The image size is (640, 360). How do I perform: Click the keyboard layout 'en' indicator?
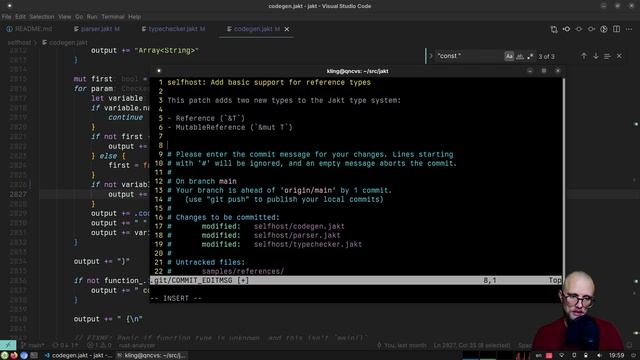(x=539, y=356)
